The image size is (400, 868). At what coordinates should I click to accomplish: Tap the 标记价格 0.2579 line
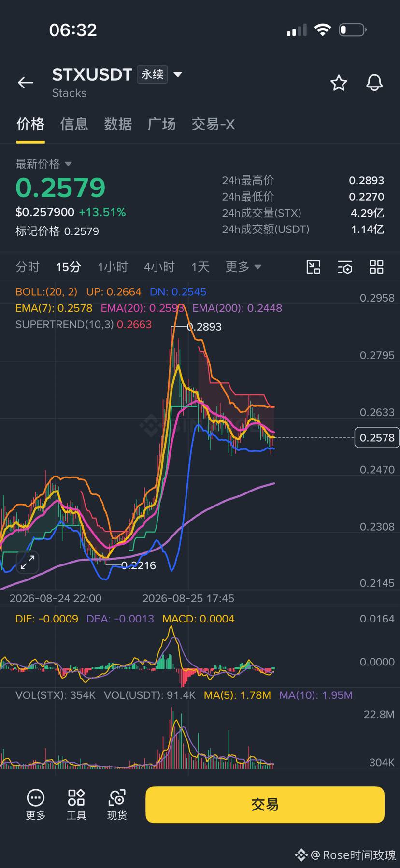pos(57,231)
